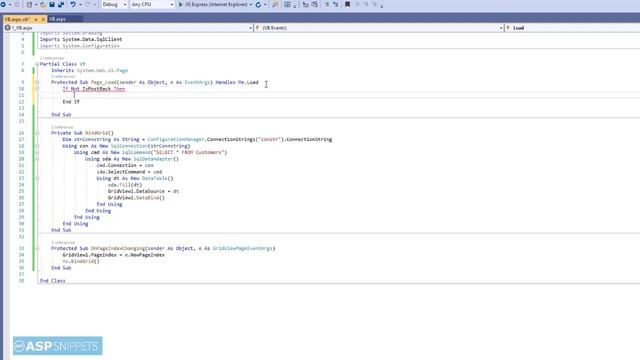Close the VB.aspx.vb tab
This screenshot has height=360, width=640.
(x=43, y=19)
